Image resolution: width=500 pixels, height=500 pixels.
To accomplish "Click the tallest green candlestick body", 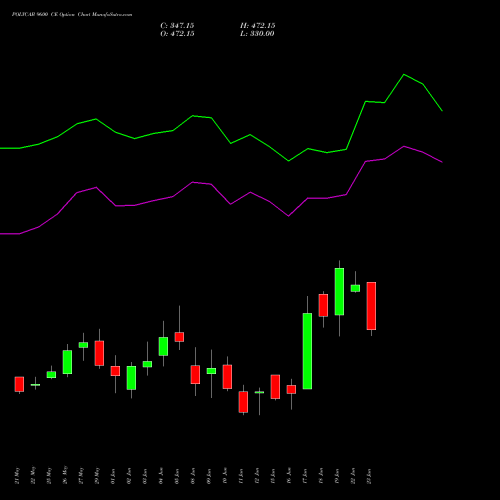I will (307, 351).
